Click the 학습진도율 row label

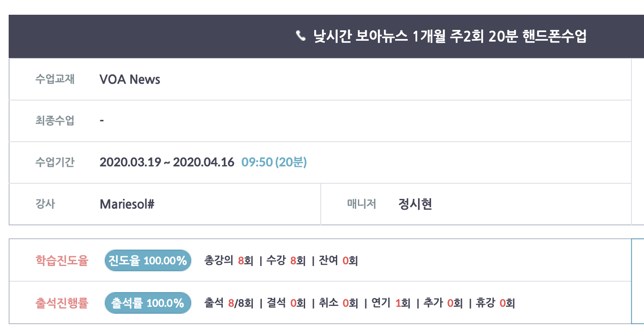pyautogui.click(x=61, y=261)
